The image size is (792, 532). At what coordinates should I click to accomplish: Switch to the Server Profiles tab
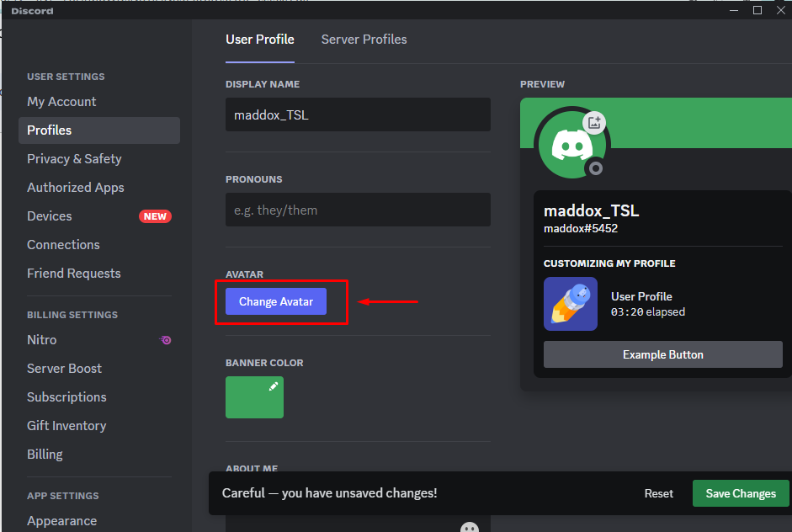[364, 40]
